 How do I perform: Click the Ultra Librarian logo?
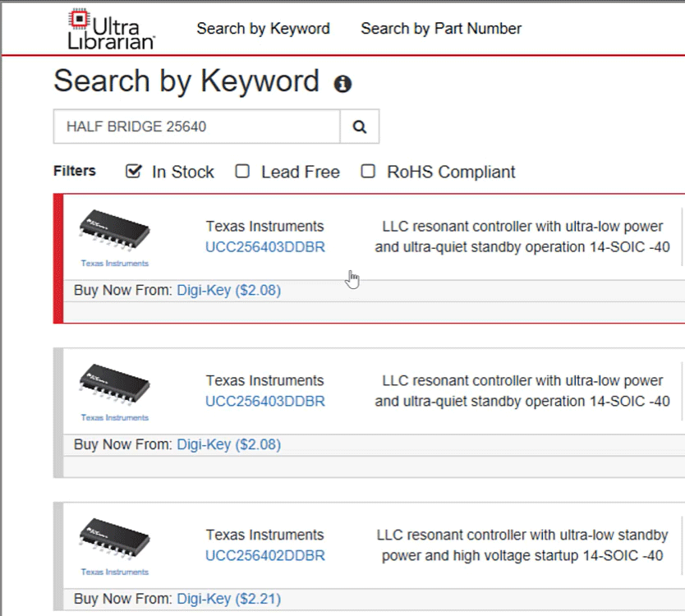coord(111,29)
